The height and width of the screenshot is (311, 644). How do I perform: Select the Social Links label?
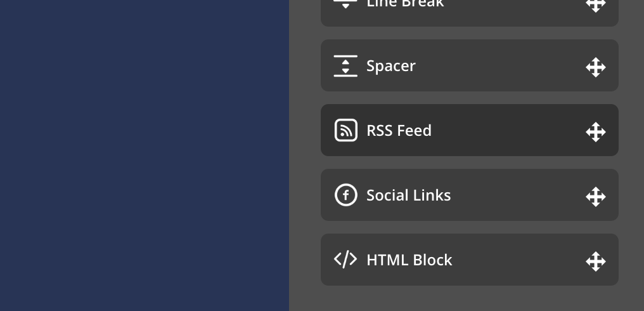[x=408, y=195]
